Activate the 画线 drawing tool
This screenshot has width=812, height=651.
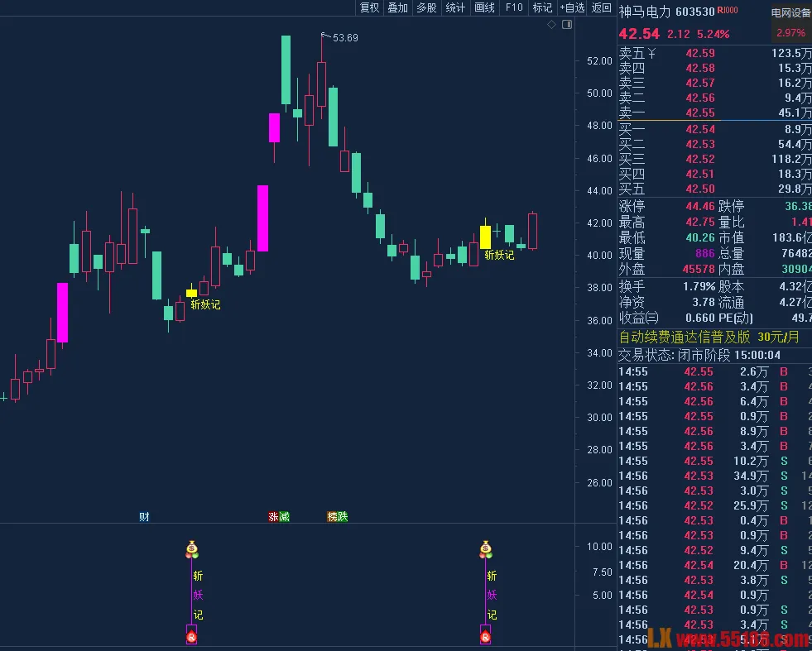click(x=484, y=7)
